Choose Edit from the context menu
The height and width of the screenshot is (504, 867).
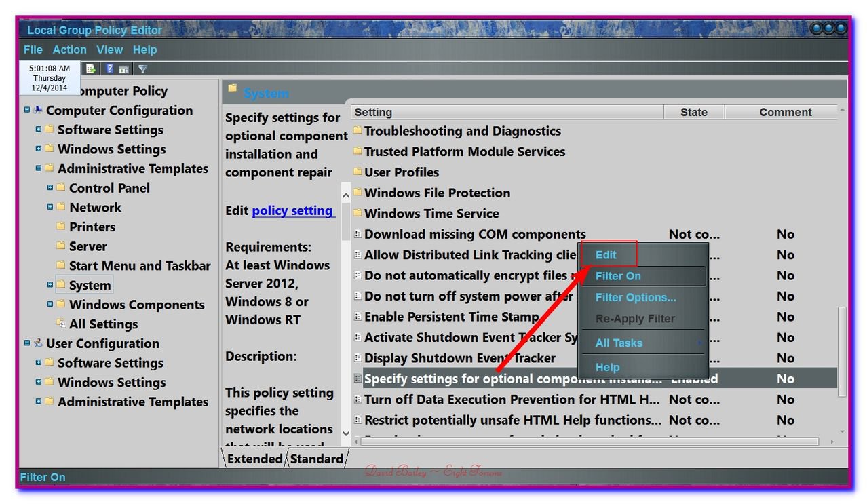click(606, 255)
